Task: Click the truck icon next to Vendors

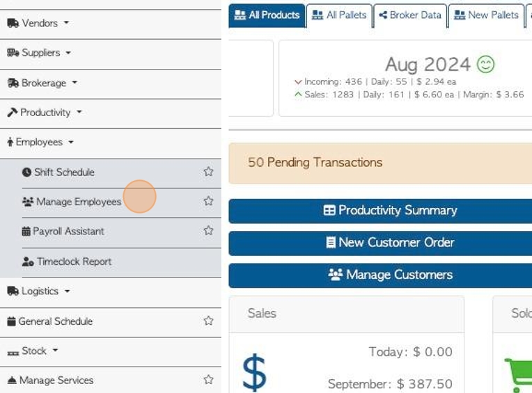Action: pos(13,23)
